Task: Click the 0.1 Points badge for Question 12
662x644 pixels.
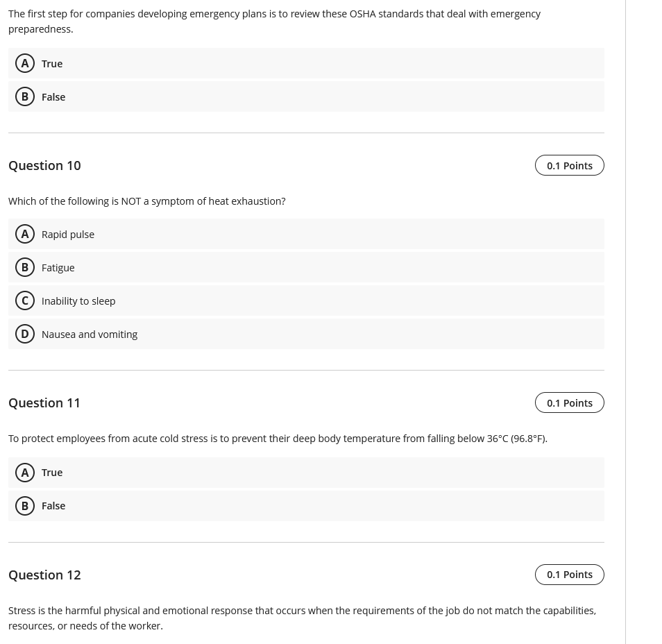Action: (x=569, y=575)
